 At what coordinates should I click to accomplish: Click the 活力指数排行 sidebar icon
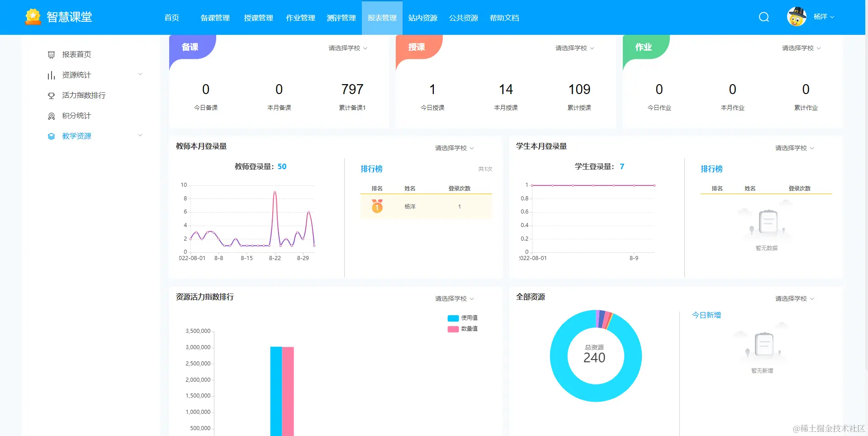coord(51,95)
